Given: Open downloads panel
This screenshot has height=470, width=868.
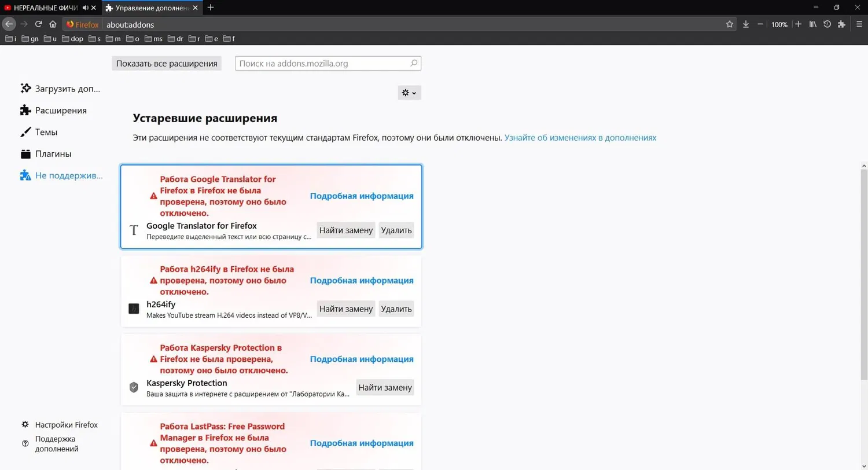Looking at the screenshot, I should coord(746,24).
